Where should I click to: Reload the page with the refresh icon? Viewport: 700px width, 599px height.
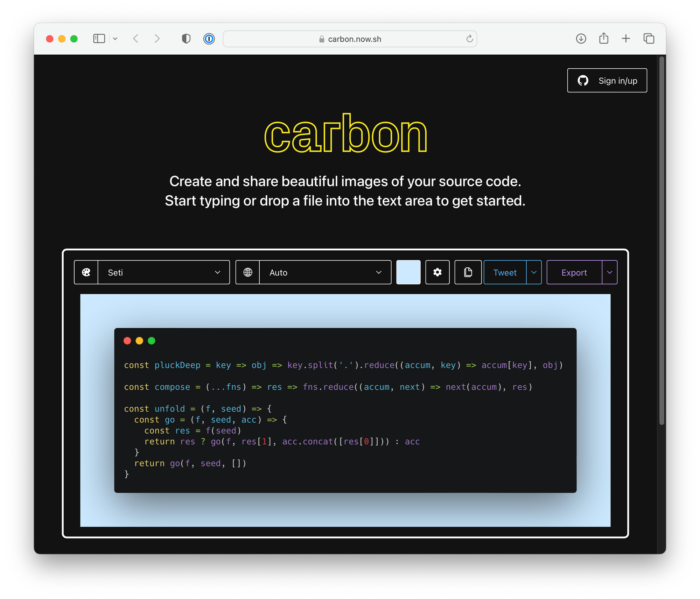pyautogui.click(x=469, y=39)
